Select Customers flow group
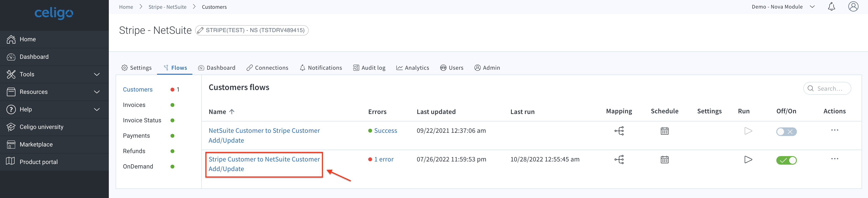The image size is (868, 198). pyautogui.click(x=138, y=89)
